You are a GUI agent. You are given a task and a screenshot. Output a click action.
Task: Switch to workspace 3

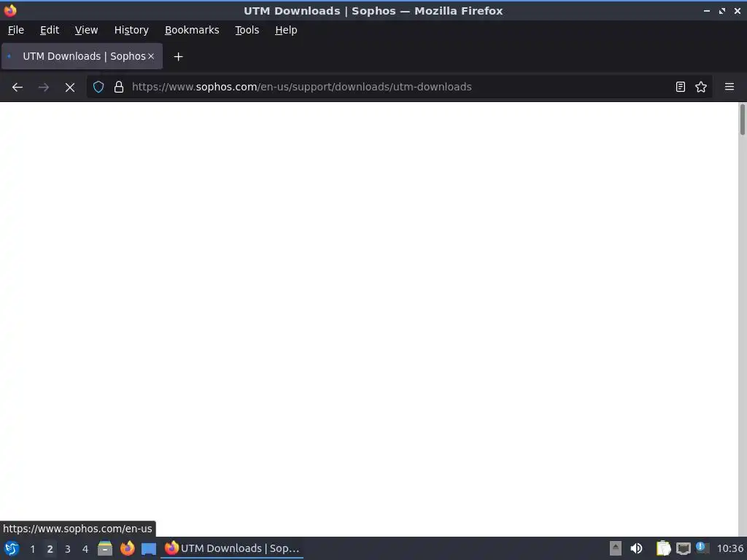pyautogui.click(x=67, y=549)
